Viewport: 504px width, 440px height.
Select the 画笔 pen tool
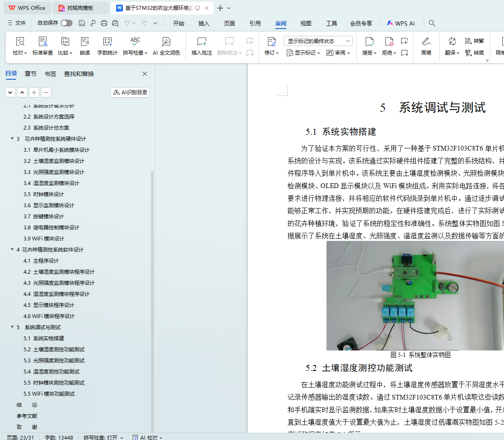(426, 42)
